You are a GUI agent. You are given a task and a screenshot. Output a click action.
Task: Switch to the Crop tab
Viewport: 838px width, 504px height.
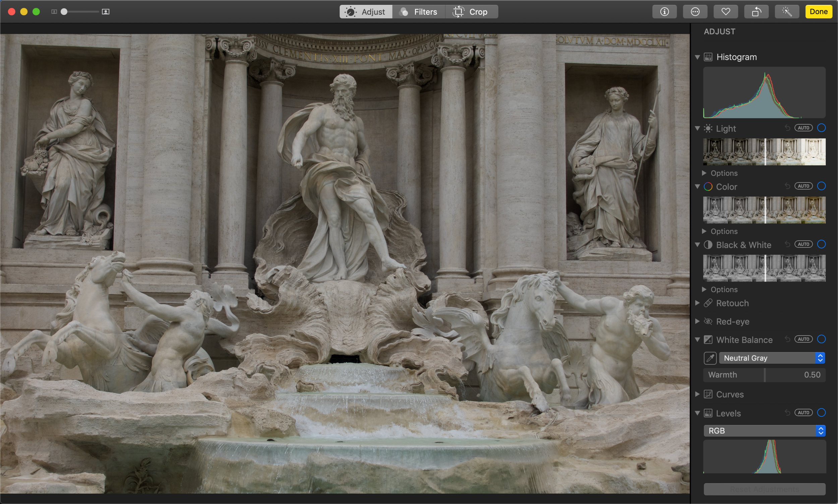(472, 12)
